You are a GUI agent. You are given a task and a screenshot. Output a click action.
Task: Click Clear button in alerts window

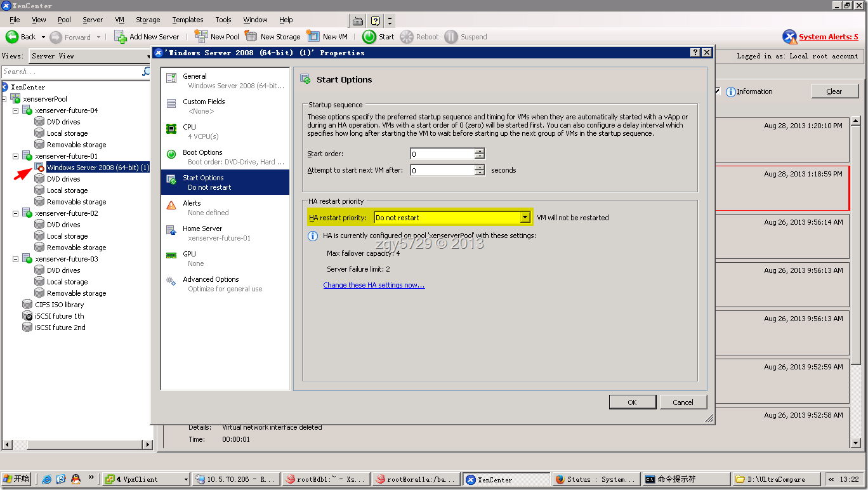coord(834,91)
